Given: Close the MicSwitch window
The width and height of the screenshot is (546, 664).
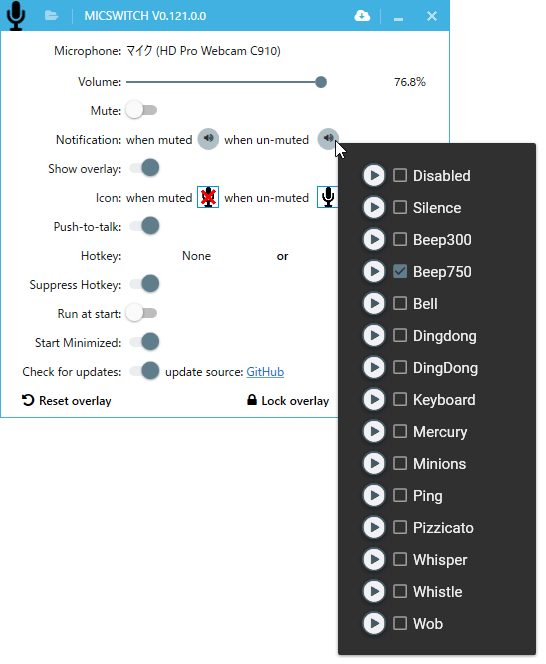Looking at the screenshot, I should [432, 16].
